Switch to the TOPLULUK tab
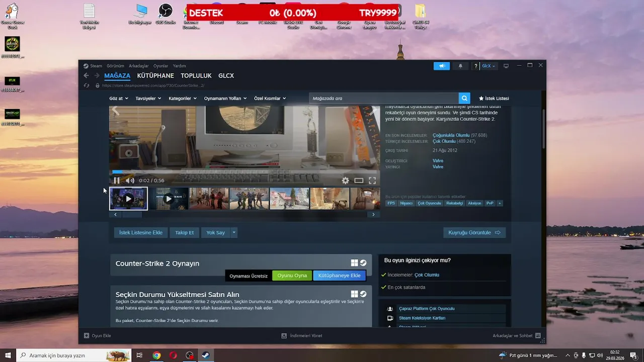The image size is (644, 362). [196, 76]
